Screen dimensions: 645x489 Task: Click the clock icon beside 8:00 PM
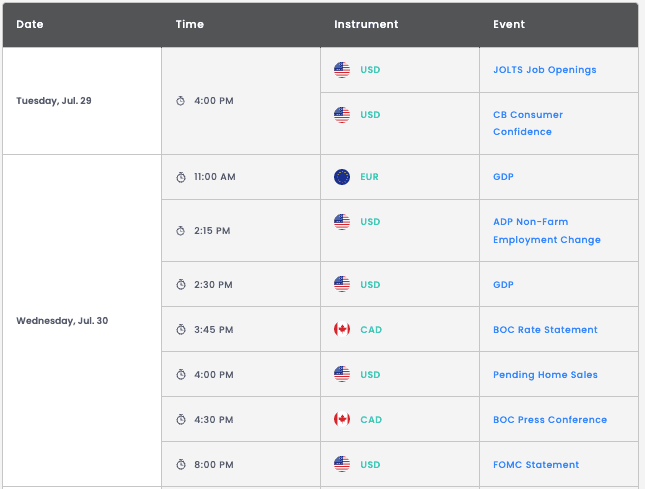181,465
